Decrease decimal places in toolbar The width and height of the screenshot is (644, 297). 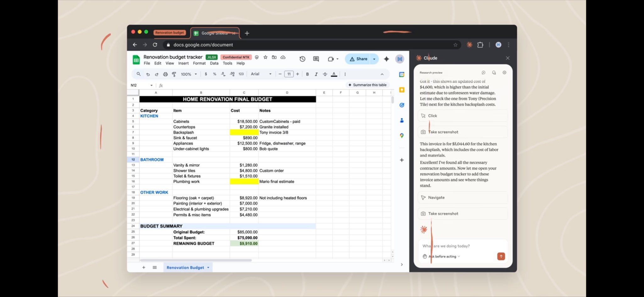point(223,74)
